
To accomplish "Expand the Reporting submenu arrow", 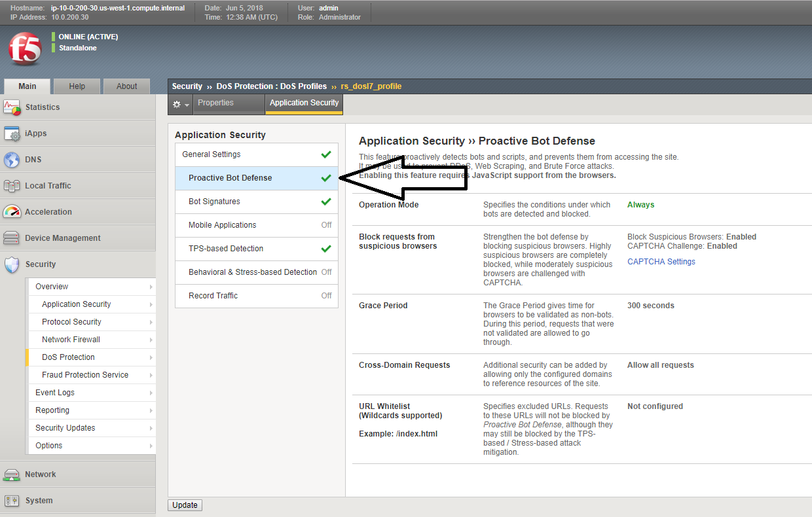I will point(151,410).
